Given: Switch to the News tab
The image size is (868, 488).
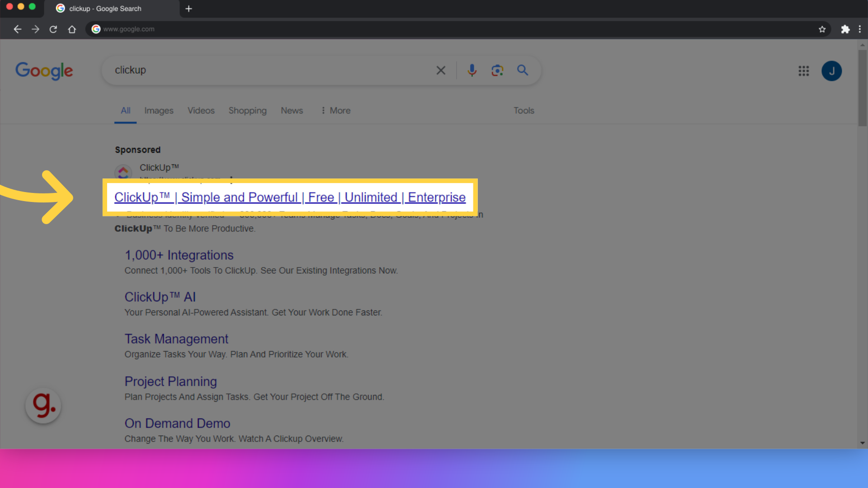Looking at the screenshot, I should [x=292, y=111].
